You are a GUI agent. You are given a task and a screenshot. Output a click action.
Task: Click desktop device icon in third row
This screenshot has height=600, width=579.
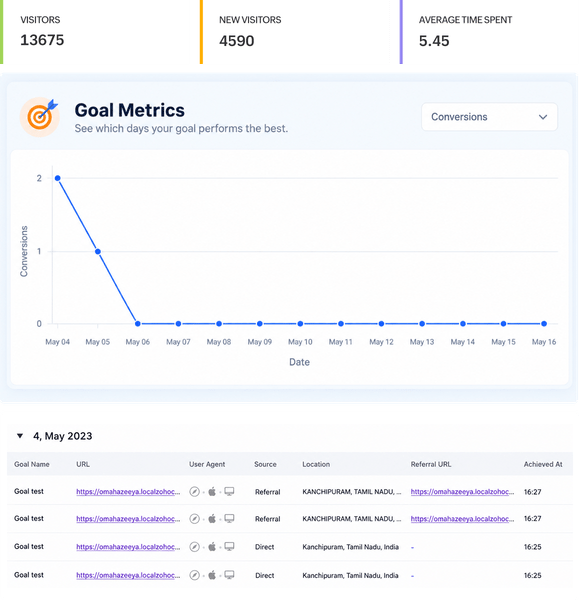click(x=229, y=546)
